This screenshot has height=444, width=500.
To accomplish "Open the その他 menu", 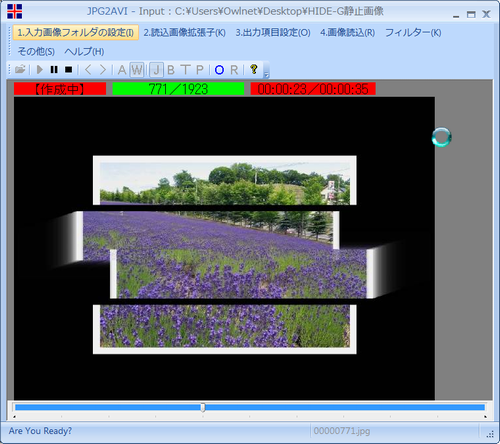I will pyautogui.click(x=36, y=52).
